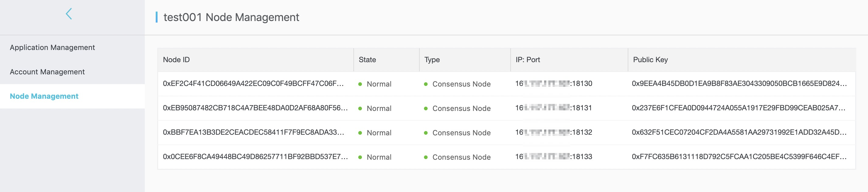Screen dimensions: 868x192
Task: Click the Normal state dot for port 18132 row
Action: [x=360, y=133]
